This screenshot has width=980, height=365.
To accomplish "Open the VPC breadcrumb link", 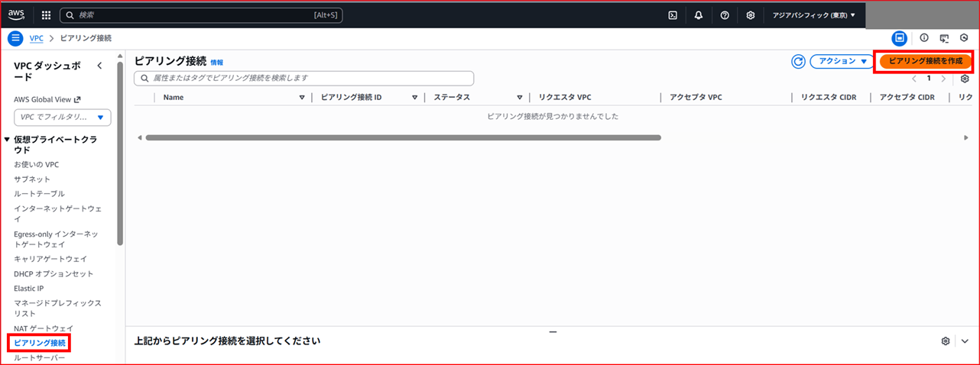I will click(36, 37).
